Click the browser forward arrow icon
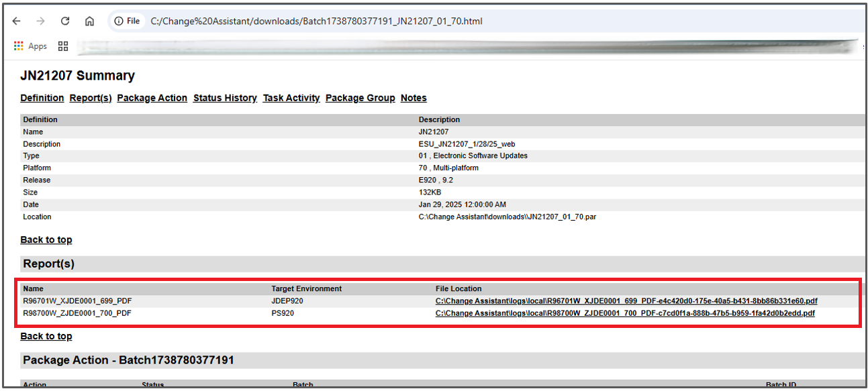 tap(40, 21)
